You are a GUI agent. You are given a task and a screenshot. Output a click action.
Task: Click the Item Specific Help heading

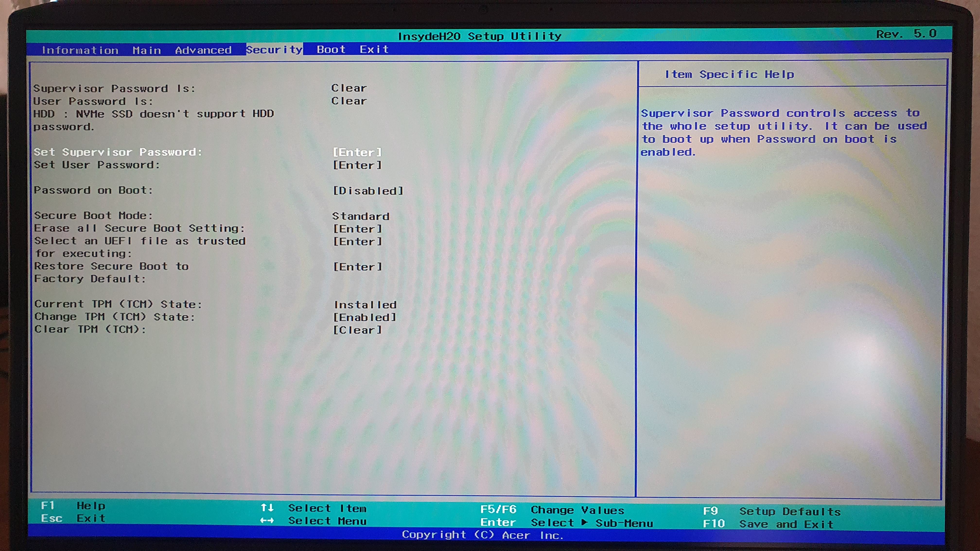click(729, 74)
